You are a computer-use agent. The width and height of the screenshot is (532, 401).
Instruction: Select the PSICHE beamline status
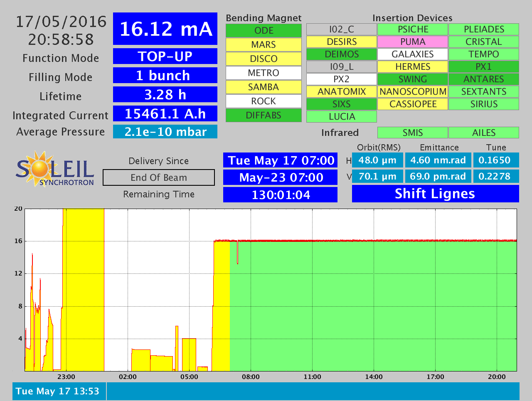click(x=413, y=30)
